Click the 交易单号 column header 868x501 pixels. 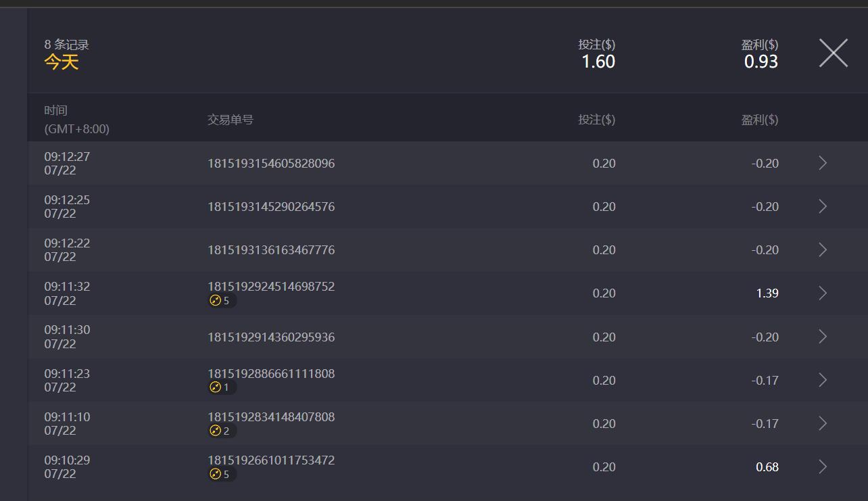tap(230, 120)
